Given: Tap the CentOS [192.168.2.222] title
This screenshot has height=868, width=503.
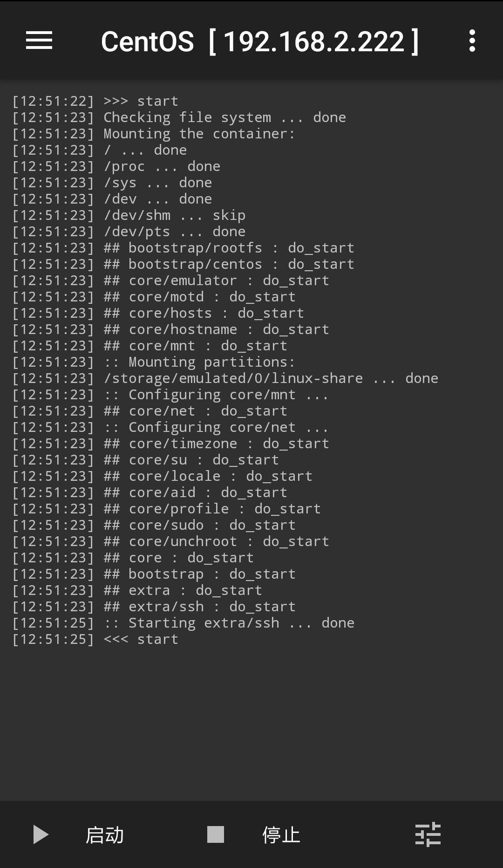Looking at the screenshot, I should (x=260, y=41).
